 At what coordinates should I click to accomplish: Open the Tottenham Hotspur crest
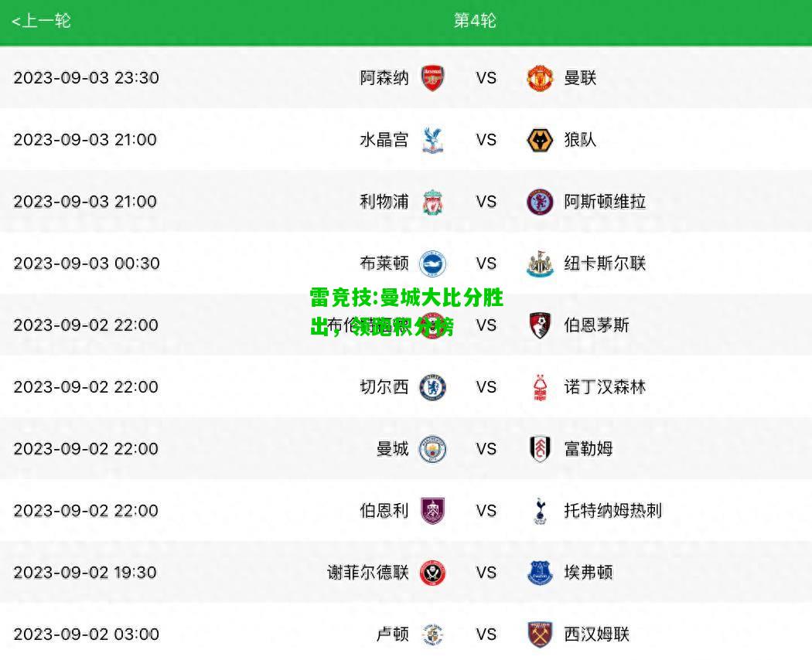tap(540, 511)
